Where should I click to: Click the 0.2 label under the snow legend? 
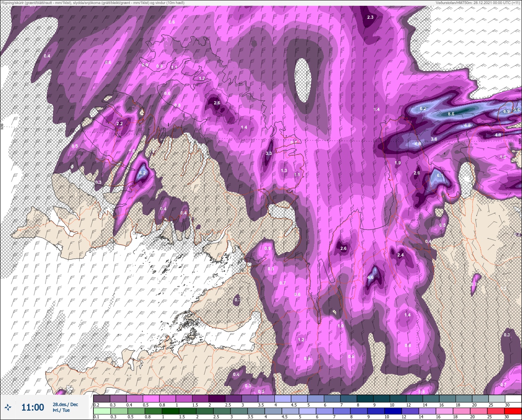(96, 405)
